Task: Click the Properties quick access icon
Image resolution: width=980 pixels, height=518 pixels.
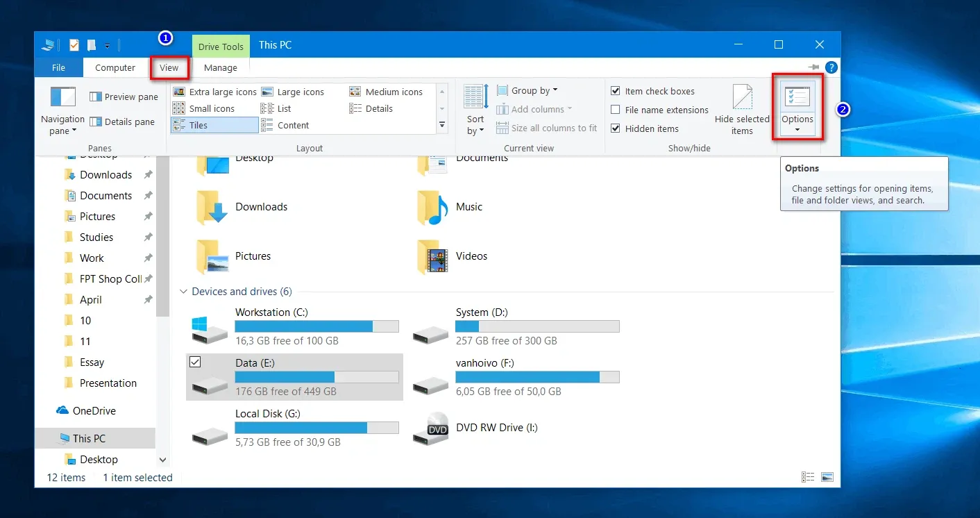Action: tap(74, 45)
